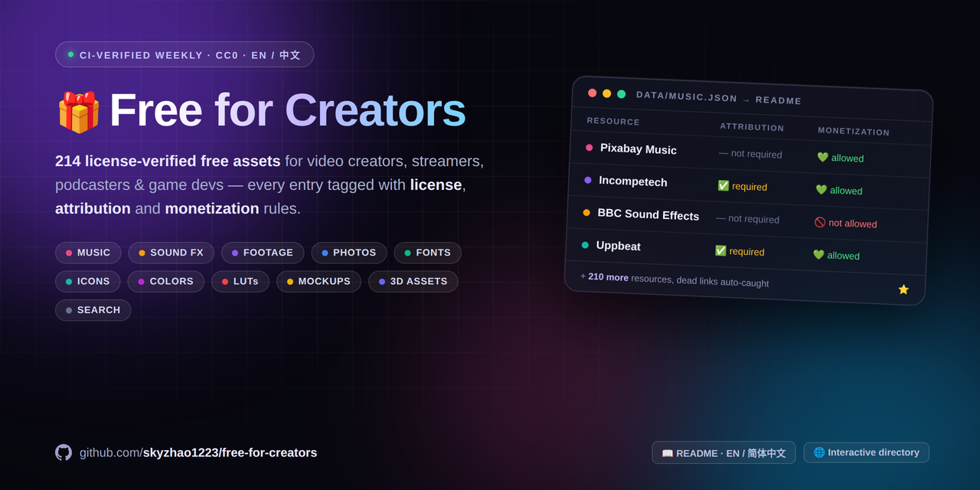This screenshot has width=980, height=490.
Task: Click the GitHub logo icon
Action: click(x=64, y=452)
